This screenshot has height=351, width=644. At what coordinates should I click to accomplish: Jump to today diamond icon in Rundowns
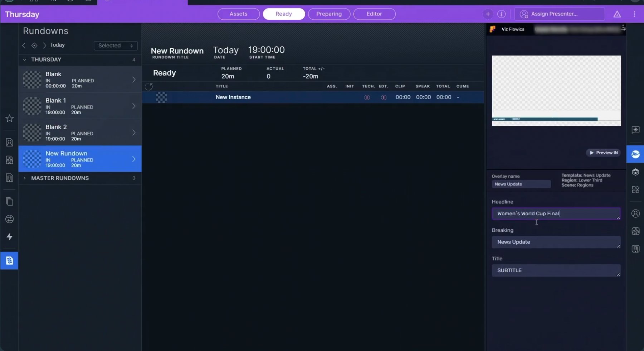click(34, 45)
